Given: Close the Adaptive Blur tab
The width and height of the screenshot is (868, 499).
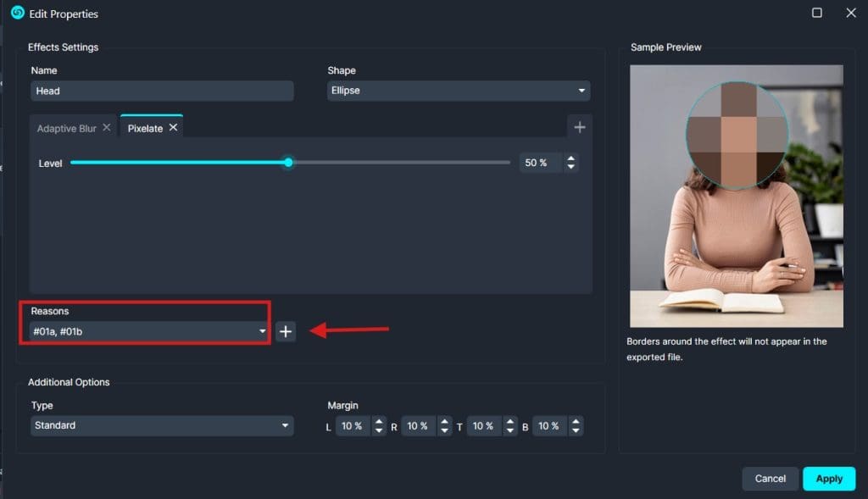Looking at the screenshot, I should (106, 128).
